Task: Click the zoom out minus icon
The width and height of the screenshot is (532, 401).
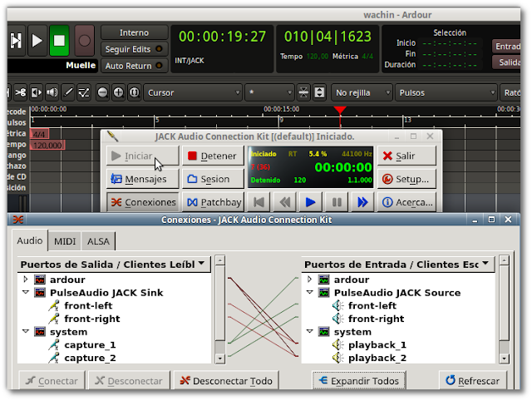Action: pyautogui.click(x=102, y=92)
